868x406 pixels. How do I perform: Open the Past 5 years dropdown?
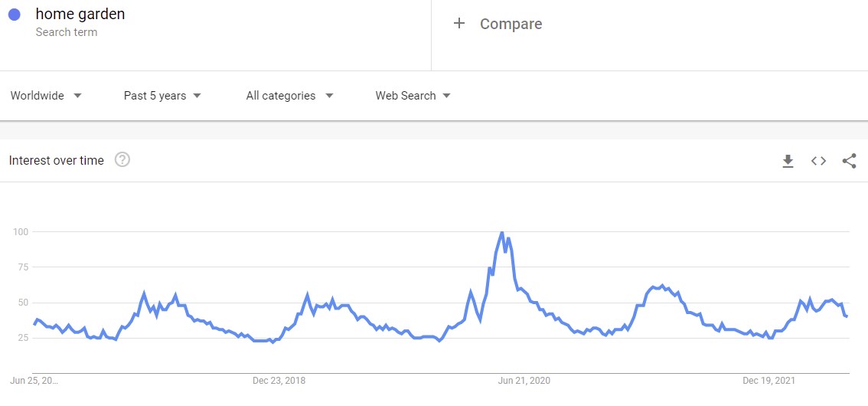pyautogui.click(x=162, y=96)
